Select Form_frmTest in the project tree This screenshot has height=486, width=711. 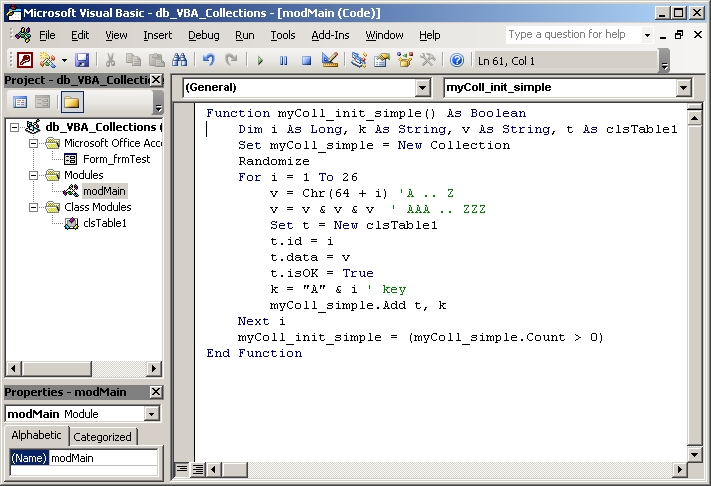pyautogui.click(x=117, y=159)
